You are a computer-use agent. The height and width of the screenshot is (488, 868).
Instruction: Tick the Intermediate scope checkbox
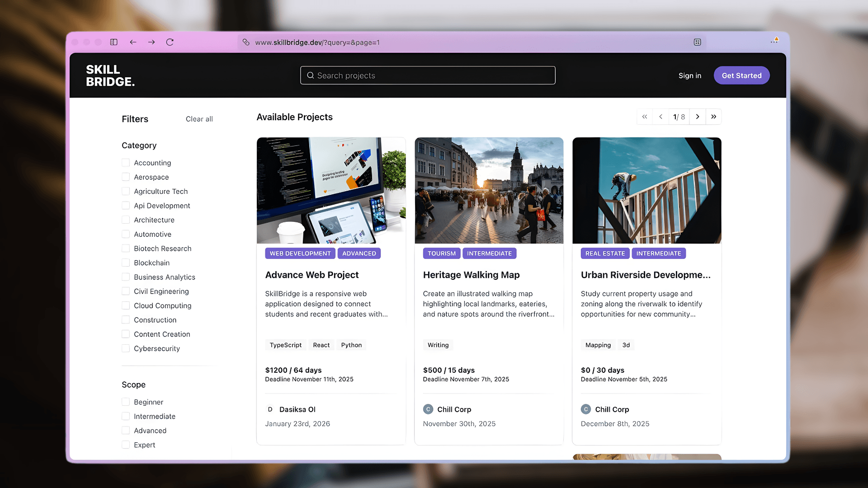coord(126,416)
